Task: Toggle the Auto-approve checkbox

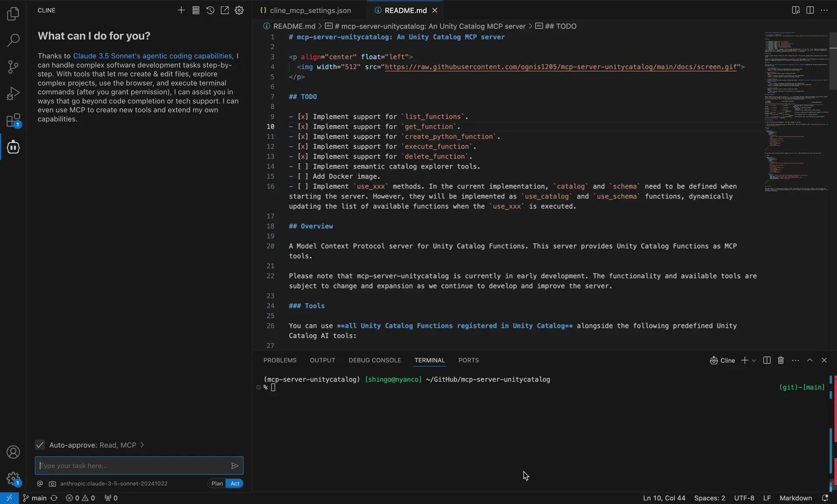Action: click(40, 445)
